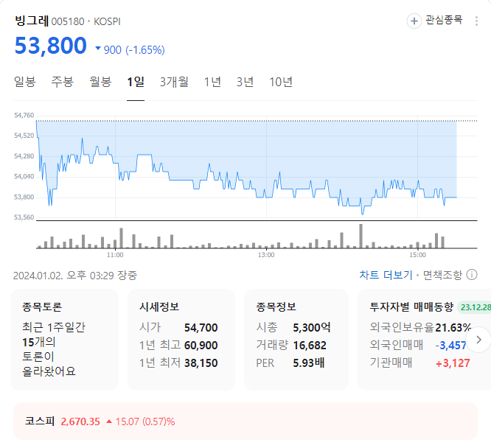
Task: Select the 3년 chart tab
Action: coord(245,82)
